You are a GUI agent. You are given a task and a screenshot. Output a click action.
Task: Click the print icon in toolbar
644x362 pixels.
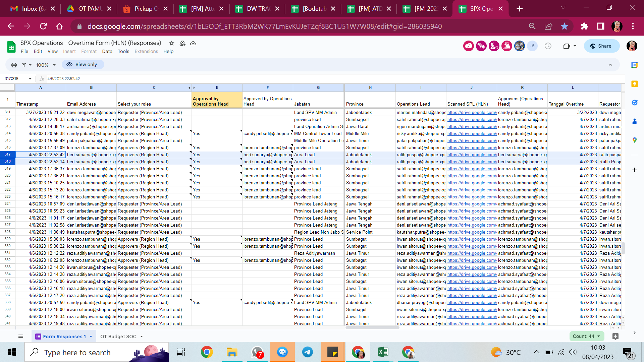coord(14,65)
